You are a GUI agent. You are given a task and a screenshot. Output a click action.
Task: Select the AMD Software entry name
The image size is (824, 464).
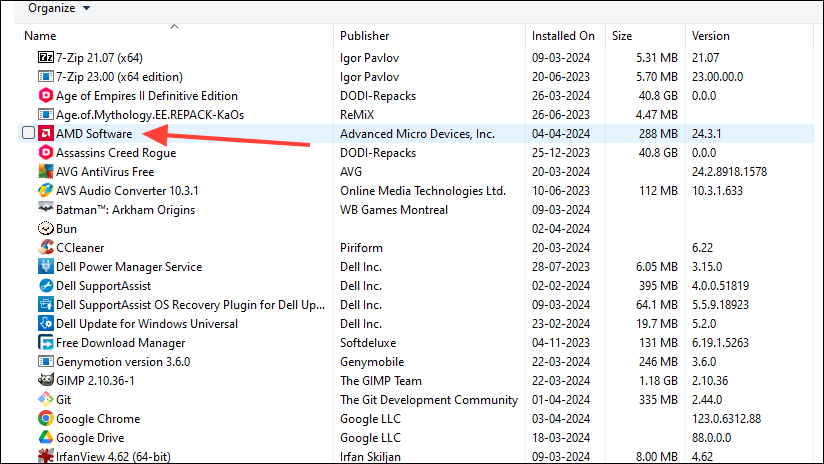pos(94,133)
